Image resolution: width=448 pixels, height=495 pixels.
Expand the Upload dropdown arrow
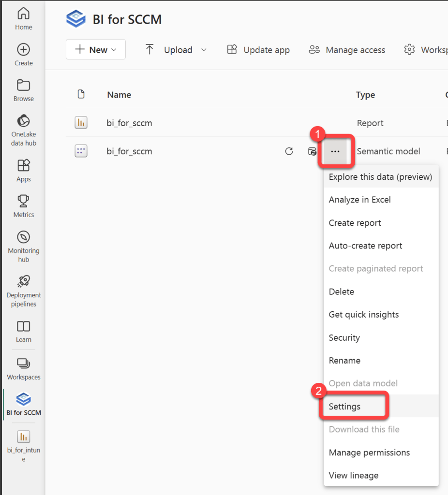pos(204,50)
